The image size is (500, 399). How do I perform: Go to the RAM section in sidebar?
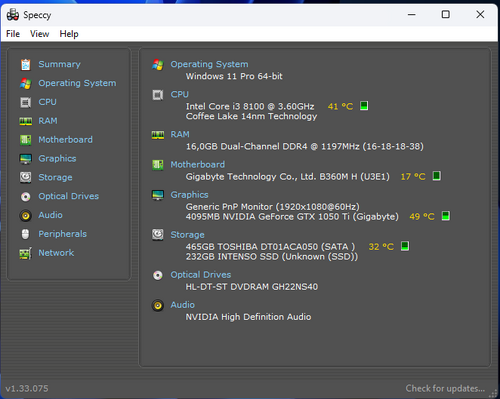[48, 121]
